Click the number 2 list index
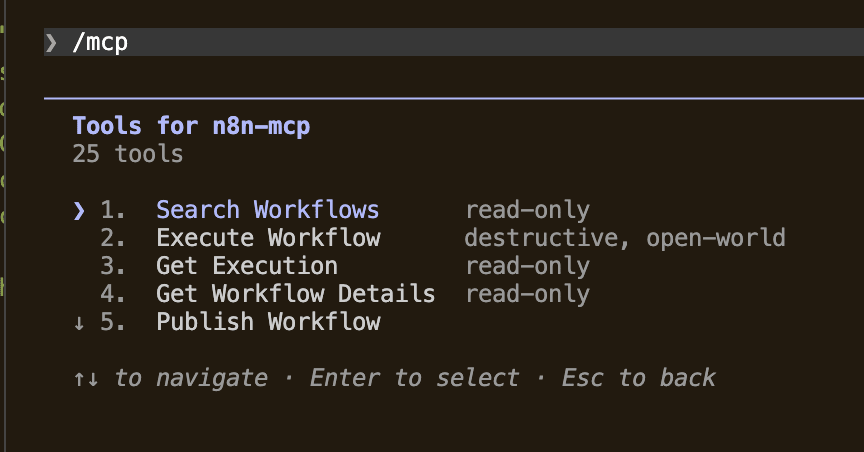The height and width of the screenshot is (452, 864). tap(112, 238)
